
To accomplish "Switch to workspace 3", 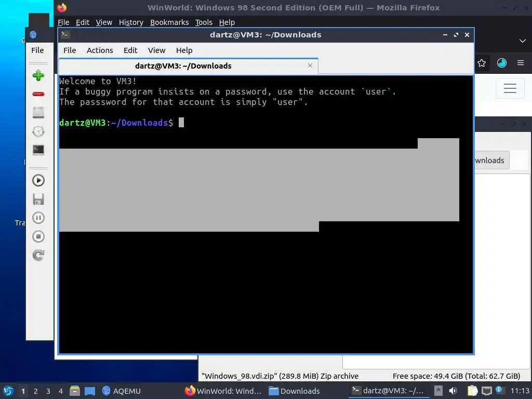I will [x=48, y=391].
